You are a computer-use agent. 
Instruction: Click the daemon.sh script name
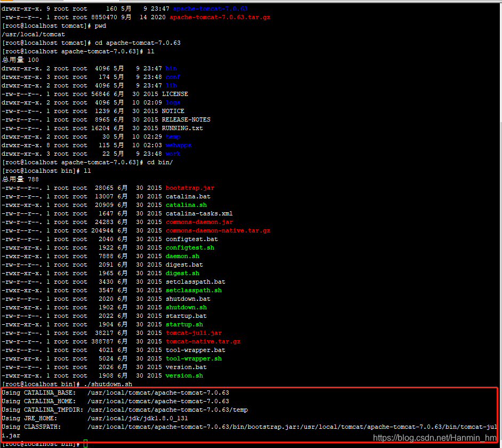[x=182, y=257]
